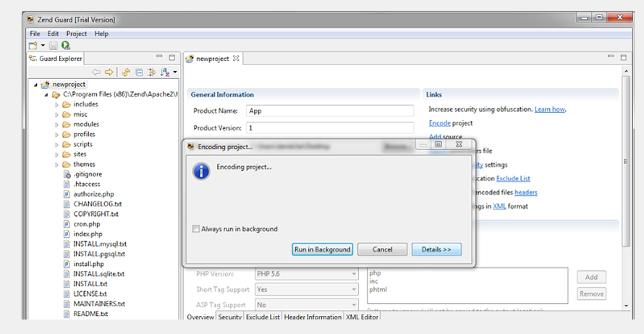Minimize the newproject editor pane
Viewport: 644px width, 334px height.
[611, 57]
